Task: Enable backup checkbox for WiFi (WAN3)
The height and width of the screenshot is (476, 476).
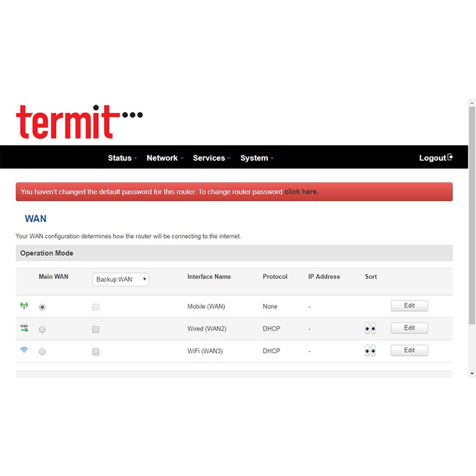Action: [96, 352]
